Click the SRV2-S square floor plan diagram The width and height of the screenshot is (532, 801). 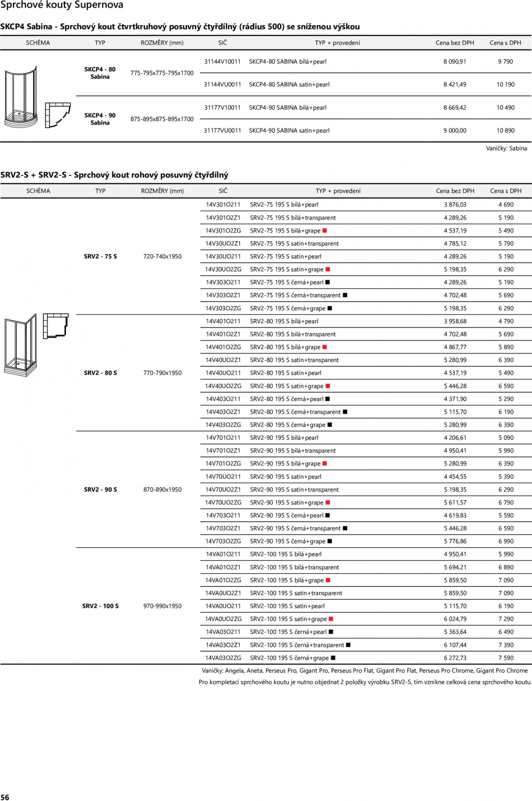56,326
